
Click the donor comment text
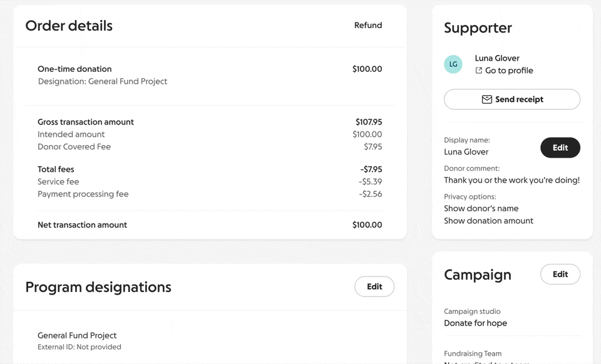coord(511,180)
